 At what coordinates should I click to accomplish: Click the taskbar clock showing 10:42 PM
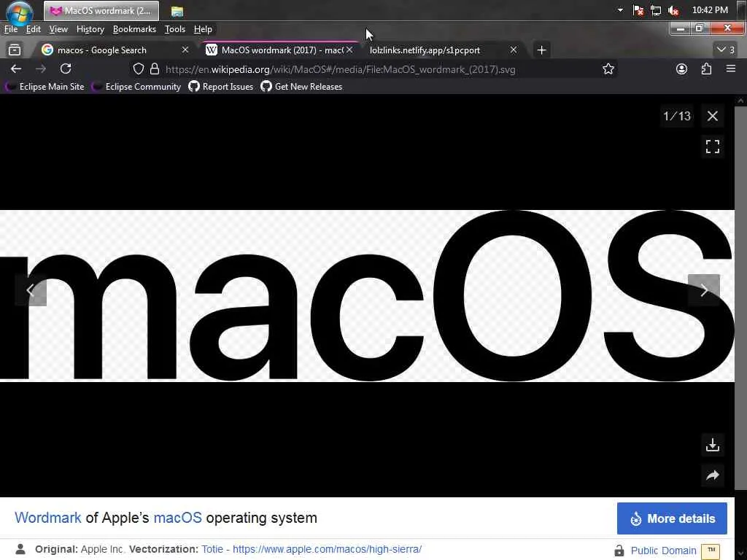710,10
